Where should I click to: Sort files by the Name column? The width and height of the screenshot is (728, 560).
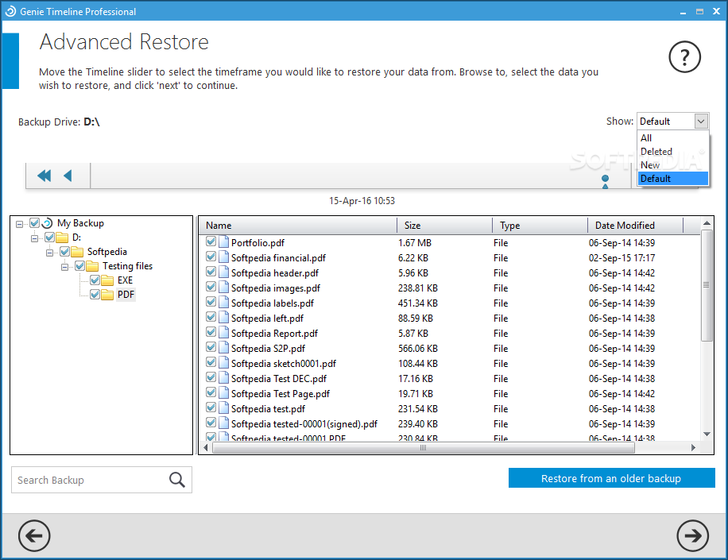pyautogui.click(x=298, y=226)
